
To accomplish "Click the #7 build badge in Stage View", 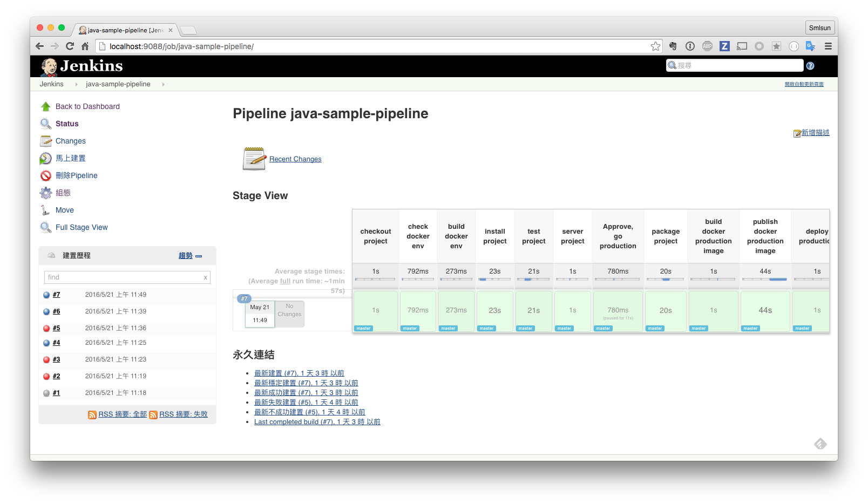I will 244,298.
